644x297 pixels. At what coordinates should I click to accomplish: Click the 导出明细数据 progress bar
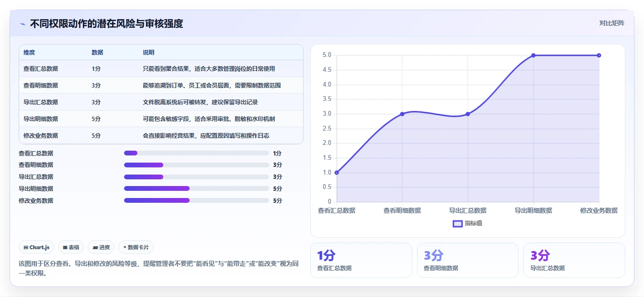click(x=196, y=188)
